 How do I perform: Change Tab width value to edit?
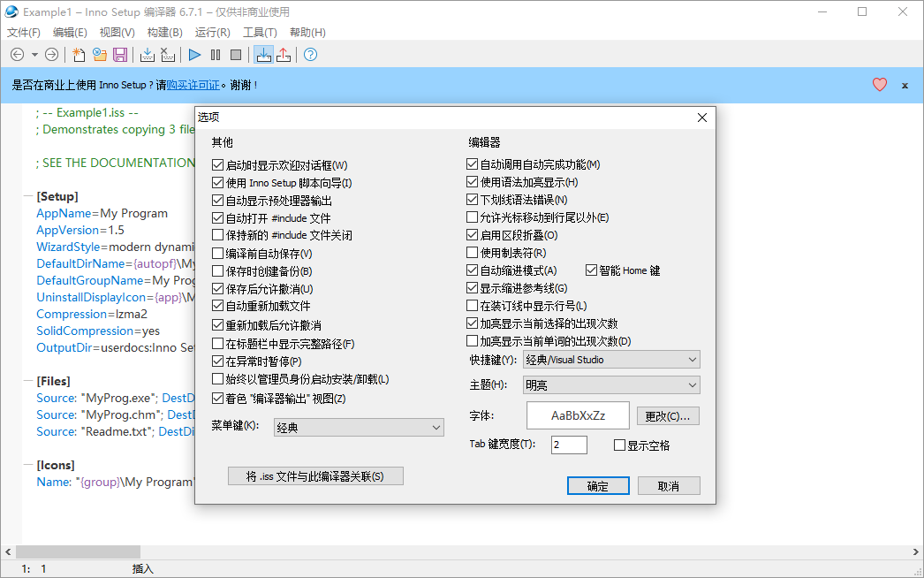click(x=569, y=445)
